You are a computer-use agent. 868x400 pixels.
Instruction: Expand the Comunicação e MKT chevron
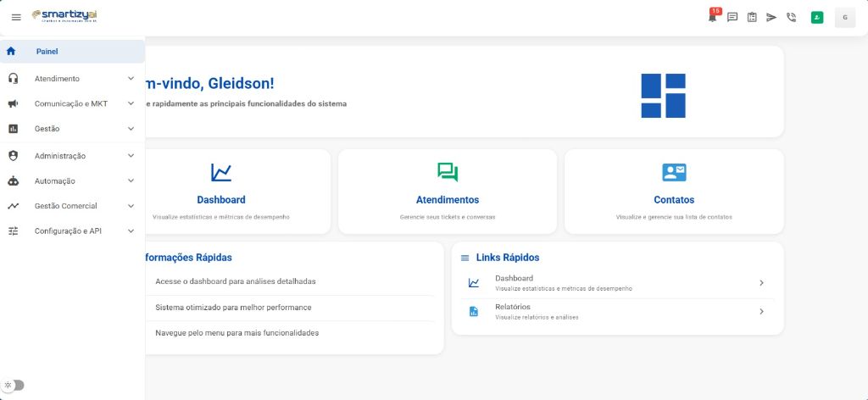tap(131, 103)
